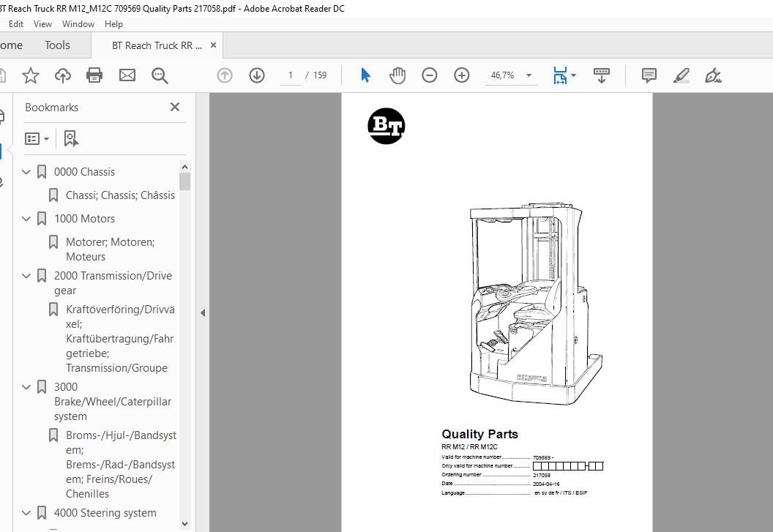The width and height of the screenshot is (773, 532).
Task: Zoom in with the plus icon
Action: 462,75
